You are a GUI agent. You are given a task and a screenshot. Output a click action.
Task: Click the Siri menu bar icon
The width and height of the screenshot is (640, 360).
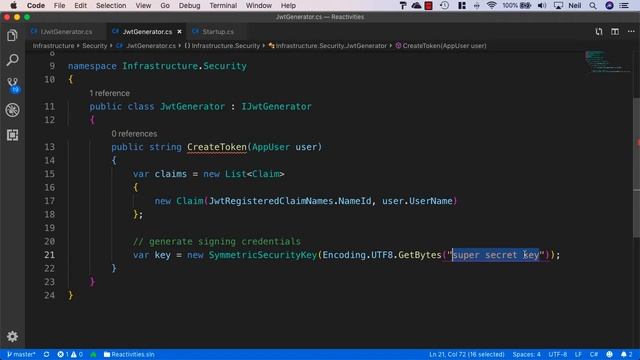point(609,5)
